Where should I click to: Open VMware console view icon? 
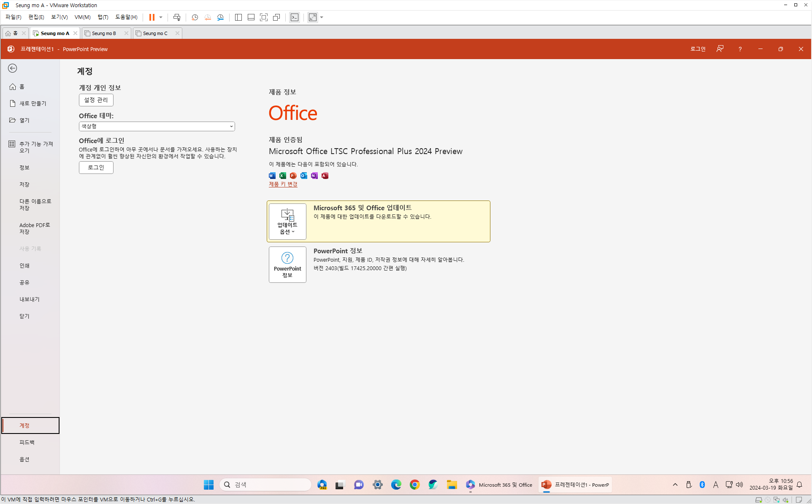295,17
